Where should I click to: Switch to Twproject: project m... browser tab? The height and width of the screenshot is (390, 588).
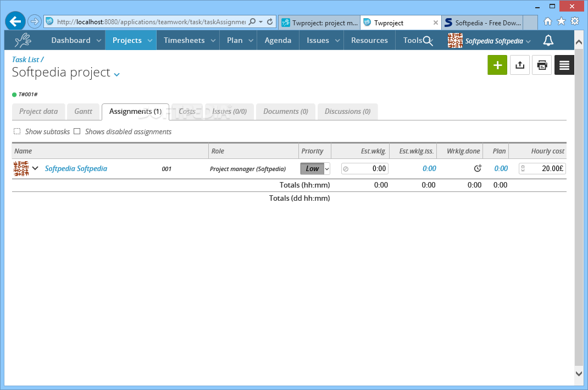tap(319, 23)
